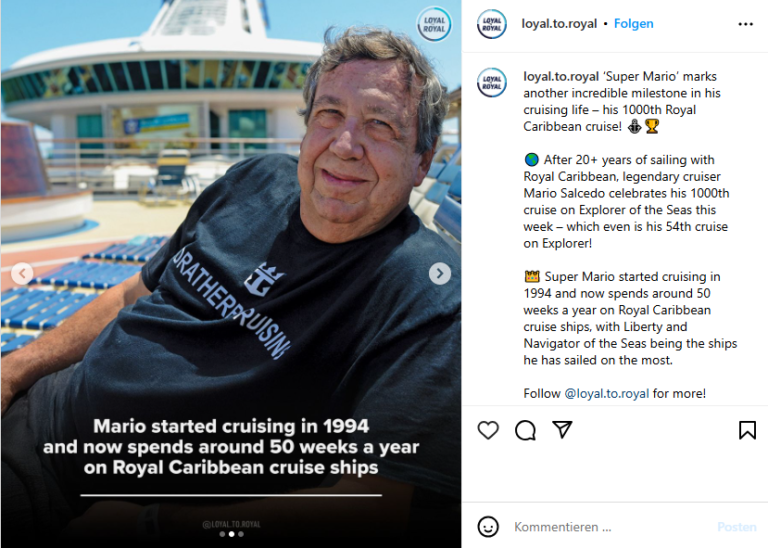Share the post using the paper plane icon
The image size is (768, 548).
pos(562,429)
